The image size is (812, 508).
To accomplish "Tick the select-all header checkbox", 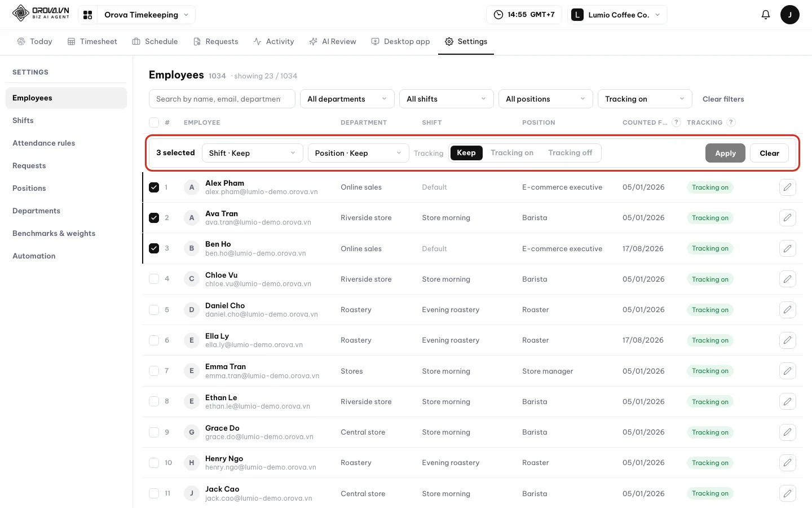I will (x=154, y=122).
